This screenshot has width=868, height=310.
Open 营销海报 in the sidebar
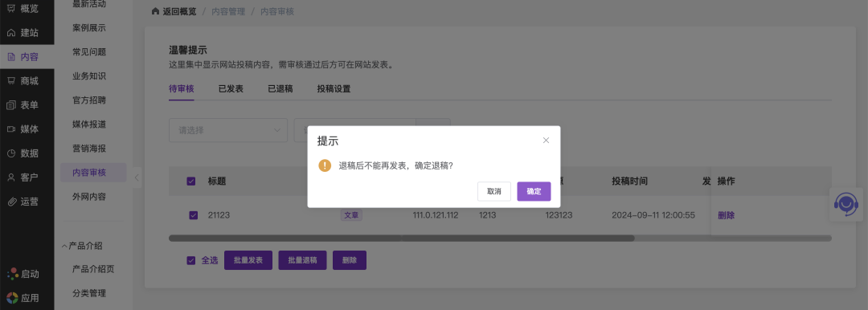click(x=89, y=149)
